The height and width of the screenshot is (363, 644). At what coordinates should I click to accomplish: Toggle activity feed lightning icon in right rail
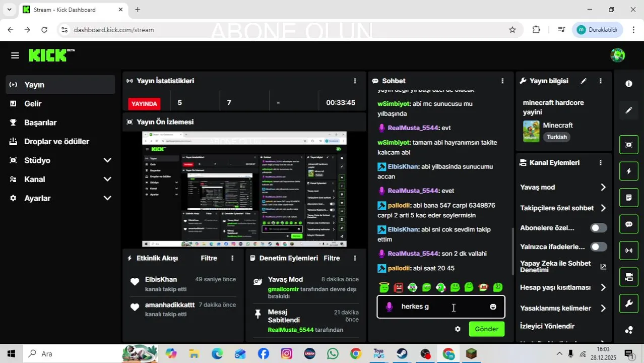click(x=629, y=171)
